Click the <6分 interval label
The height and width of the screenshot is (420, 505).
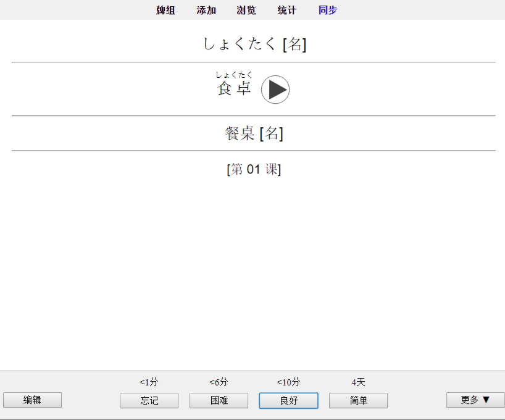[x=219, y=382]
